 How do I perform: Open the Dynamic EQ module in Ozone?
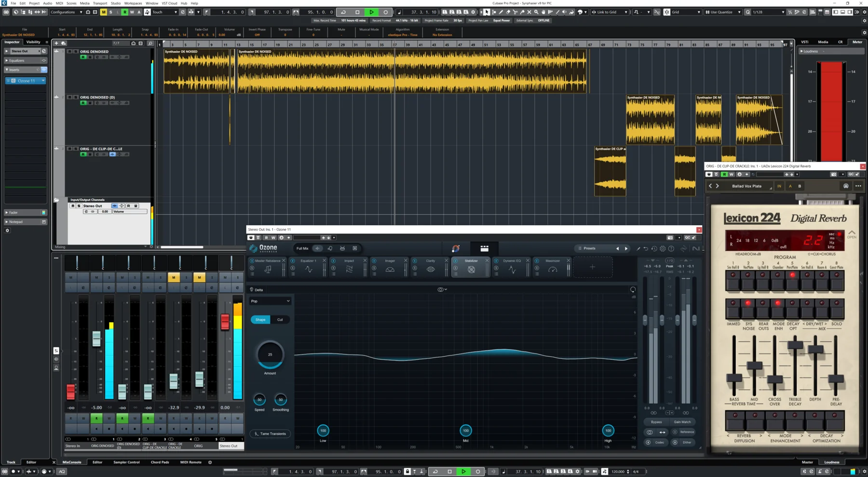coord(512,260)
